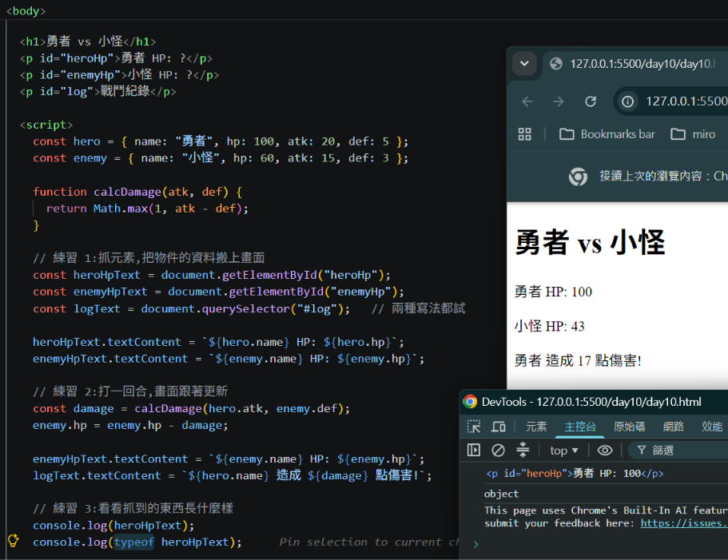The height and width of the screenshot is (560, 728).
Task: Open the site information icon in address bar
Action: tap(628, 101)
